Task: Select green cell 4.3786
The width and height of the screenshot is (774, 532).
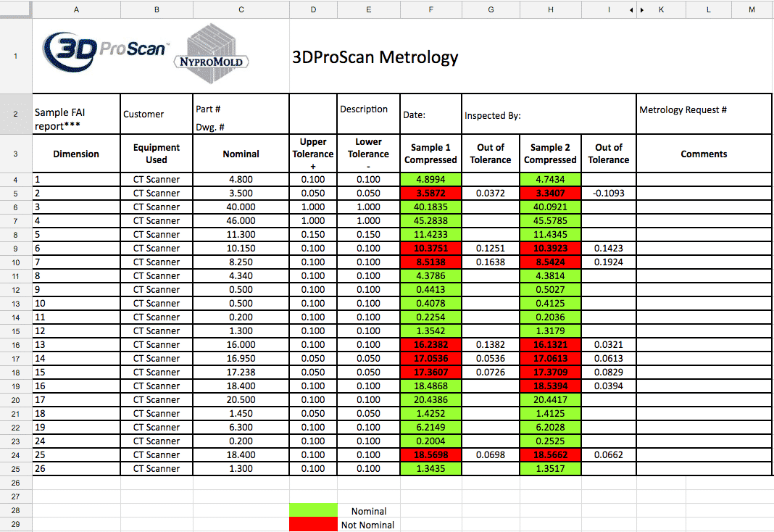Action: (x=431, y=276)
